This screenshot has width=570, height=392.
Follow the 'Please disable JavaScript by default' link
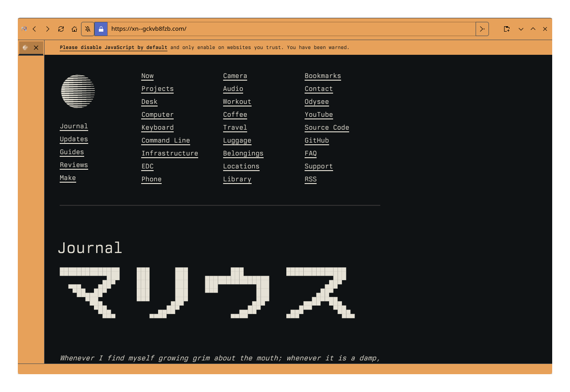[x=114, y=47]
